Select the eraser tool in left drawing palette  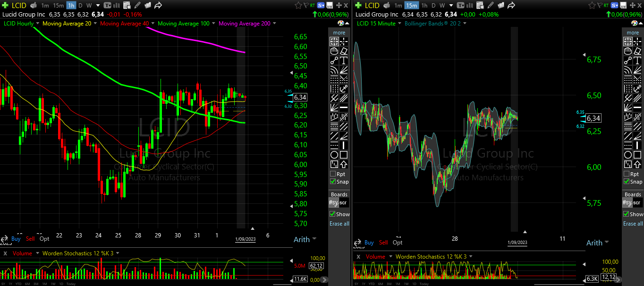pos(344,51)
